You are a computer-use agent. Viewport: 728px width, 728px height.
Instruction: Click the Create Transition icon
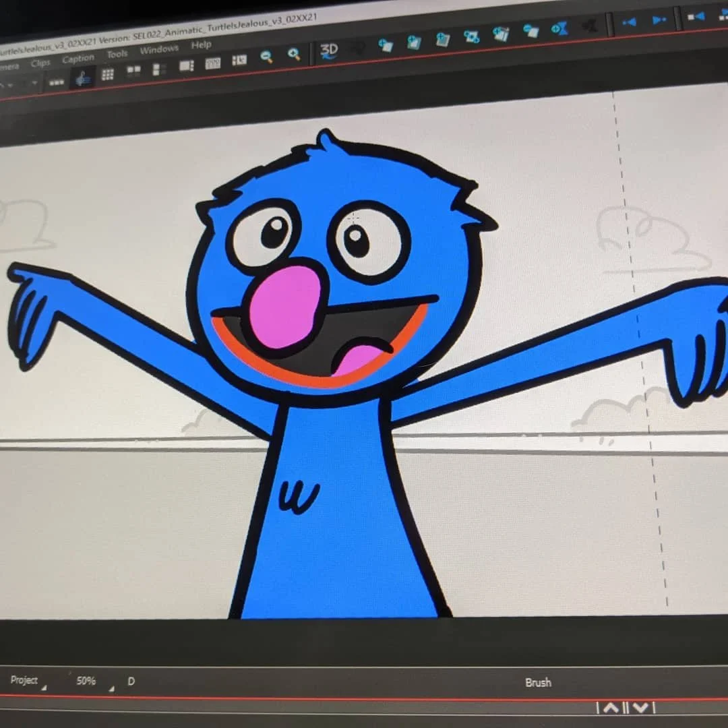560,28
